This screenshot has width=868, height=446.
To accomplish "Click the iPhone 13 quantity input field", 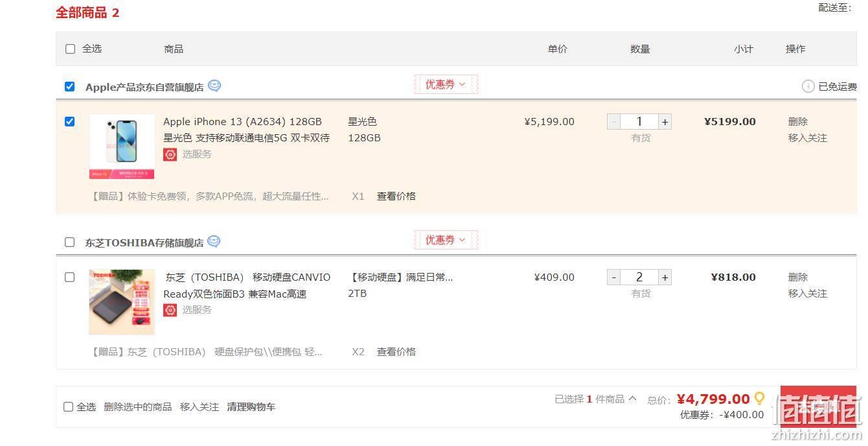I will [639, 121].
